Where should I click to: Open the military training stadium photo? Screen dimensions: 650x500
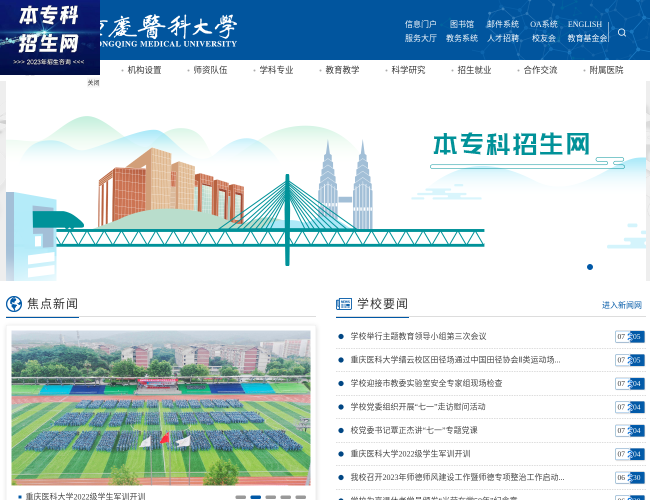161,408
